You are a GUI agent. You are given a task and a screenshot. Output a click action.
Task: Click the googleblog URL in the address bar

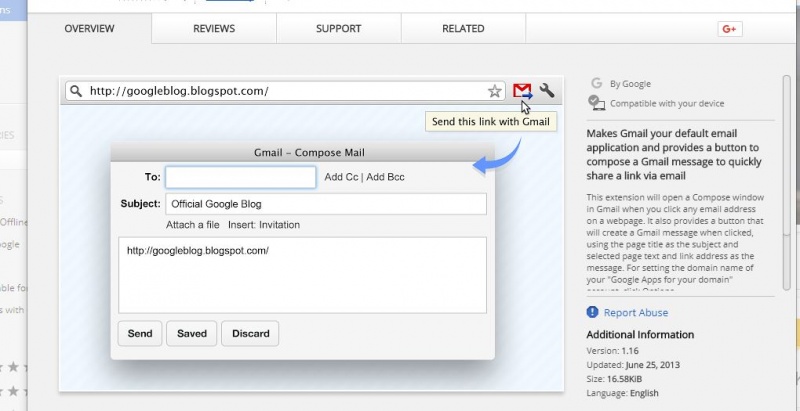(x=179, y=91)
